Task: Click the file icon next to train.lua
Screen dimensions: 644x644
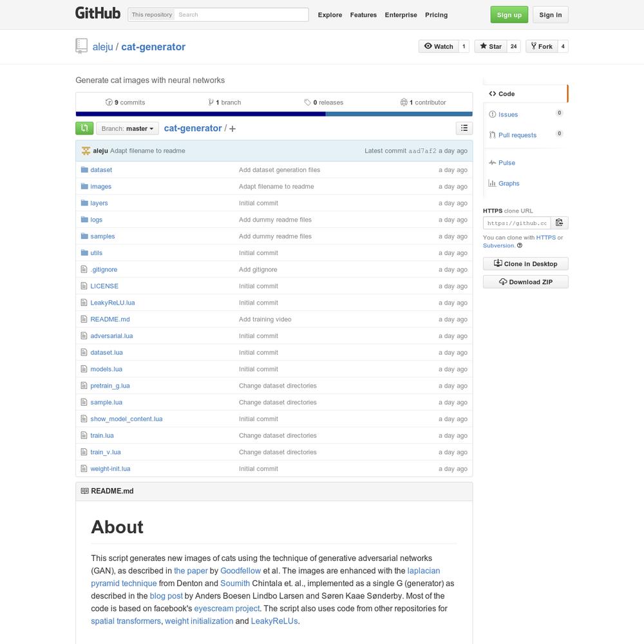Action: (84, 435)
